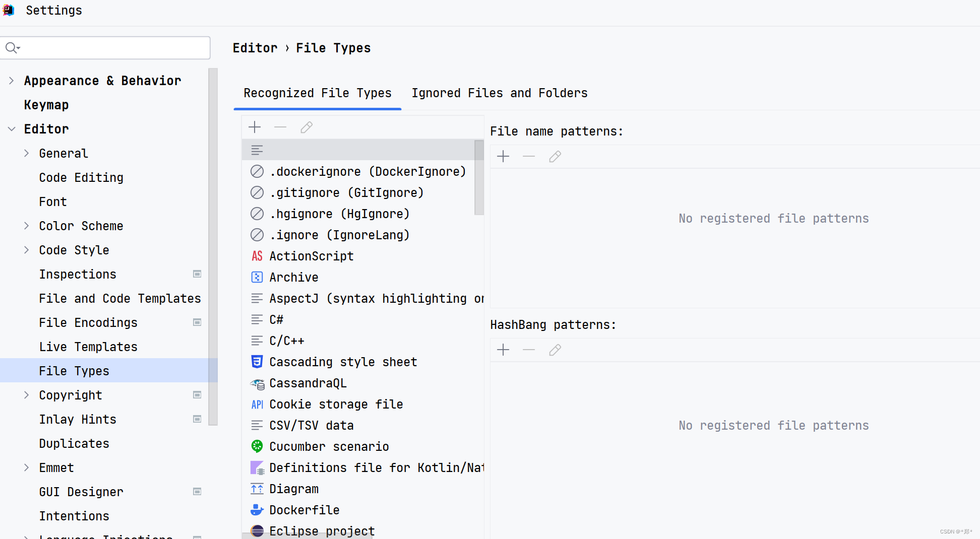Select .gitignore (GitIgnore) file type
This screenshot has width=980, height=539.
click(x=347, y=193)
